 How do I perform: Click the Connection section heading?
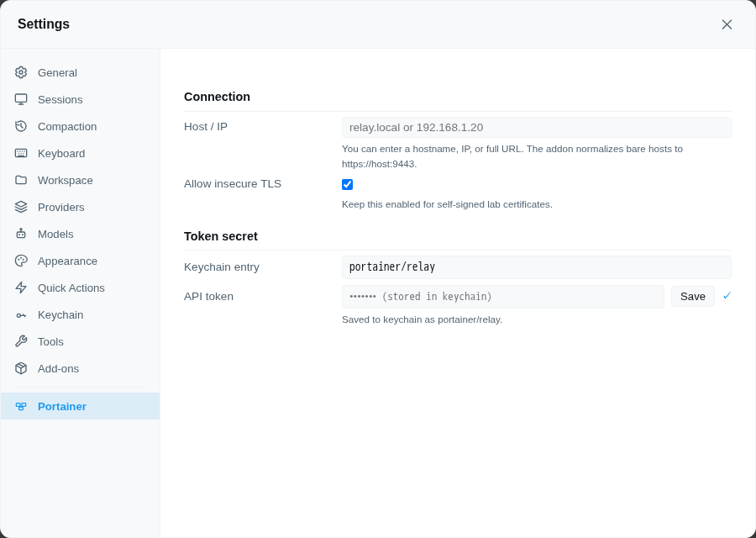(x=217, y=97)
